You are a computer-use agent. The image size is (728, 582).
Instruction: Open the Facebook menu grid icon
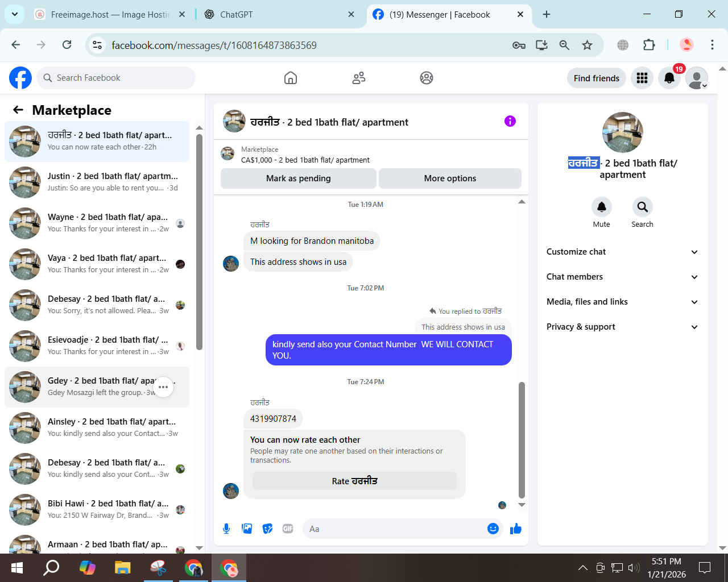click(642, 78)
